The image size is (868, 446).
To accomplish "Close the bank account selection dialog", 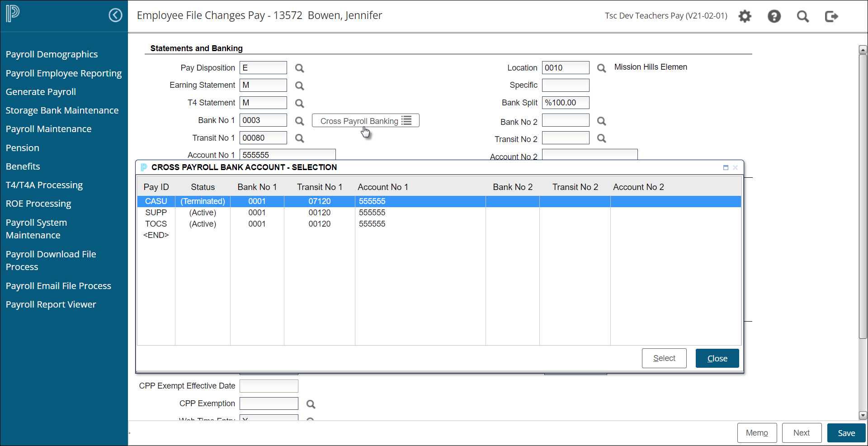I will [x=717, y=358].
